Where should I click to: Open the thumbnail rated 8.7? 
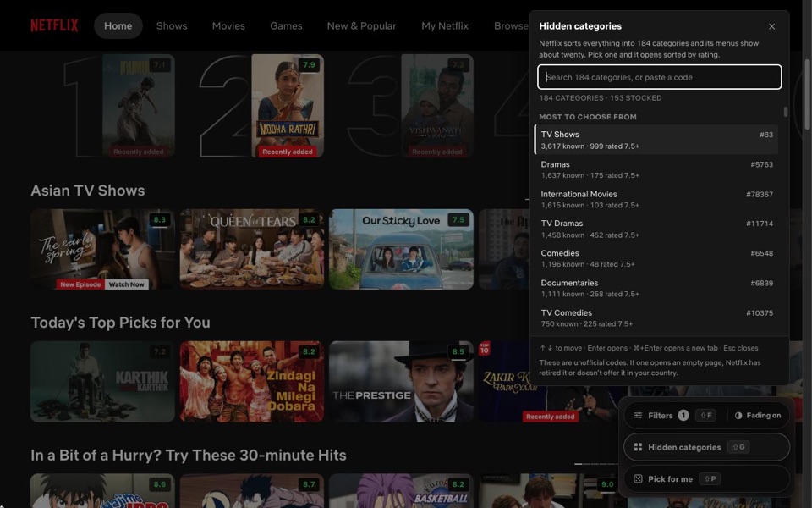tap(252, 491)
